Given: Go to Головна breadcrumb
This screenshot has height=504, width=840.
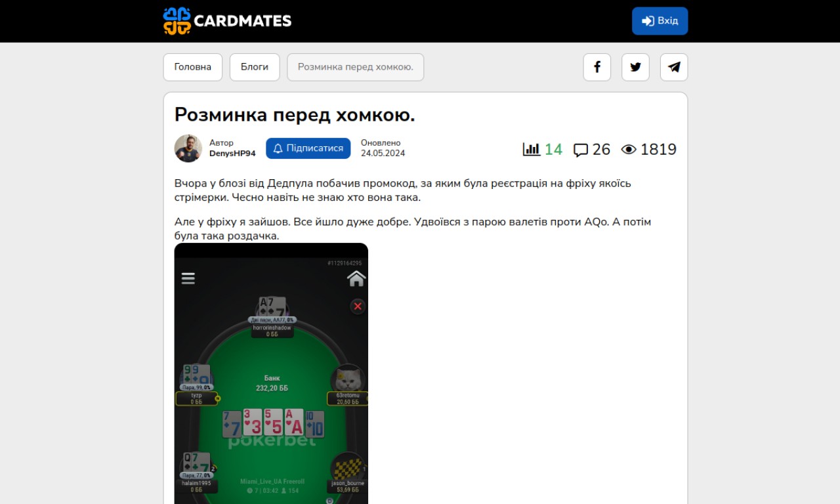Looking at the screenshot, I should point(193,67).
